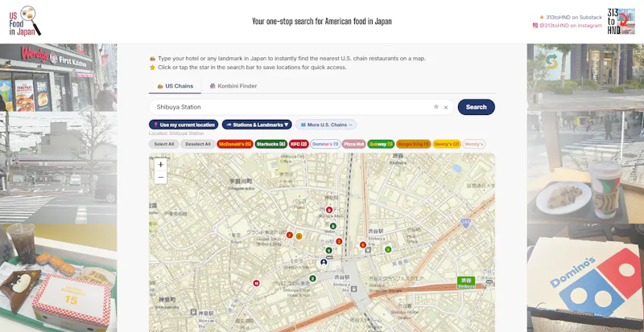Click 'Located: Shibuya Station' text

tap(176, 133)
